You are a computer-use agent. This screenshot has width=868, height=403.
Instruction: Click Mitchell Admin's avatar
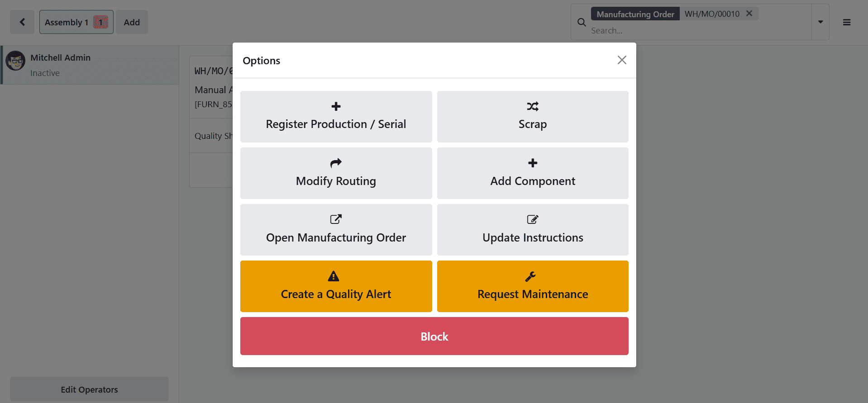click(16, 61)
